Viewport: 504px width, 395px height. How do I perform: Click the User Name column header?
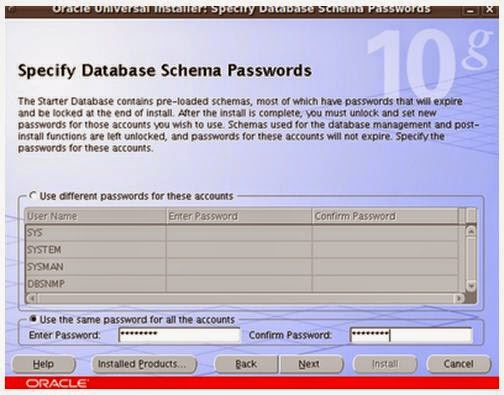pyautogui.click(x=95, y=216)
